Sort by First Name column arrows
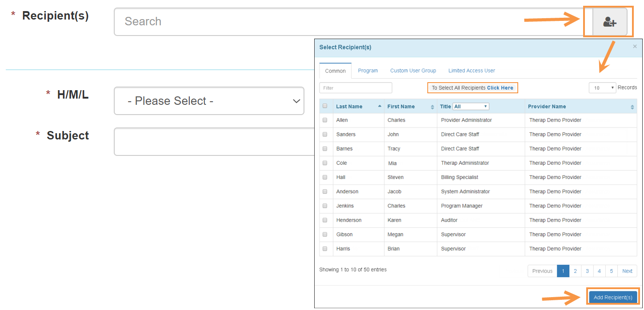The height and width of the screenshot is (310, 644). pos(432,107)
